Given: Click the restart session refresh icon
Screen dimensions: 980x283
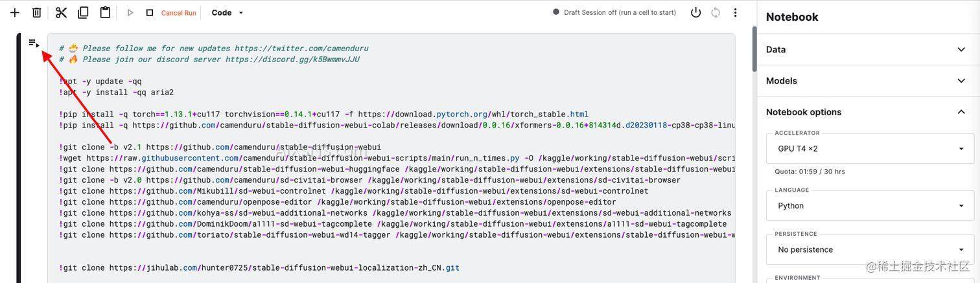Looking at the screenshot, I should point(716,12).
